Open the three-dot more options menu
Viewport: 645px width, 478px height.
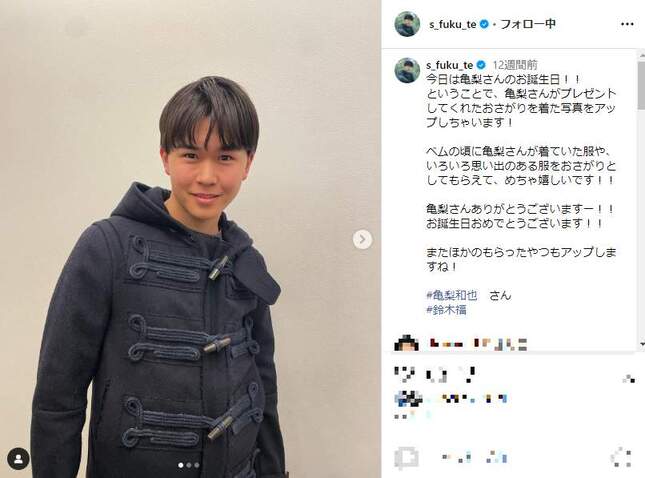point(627,24)
